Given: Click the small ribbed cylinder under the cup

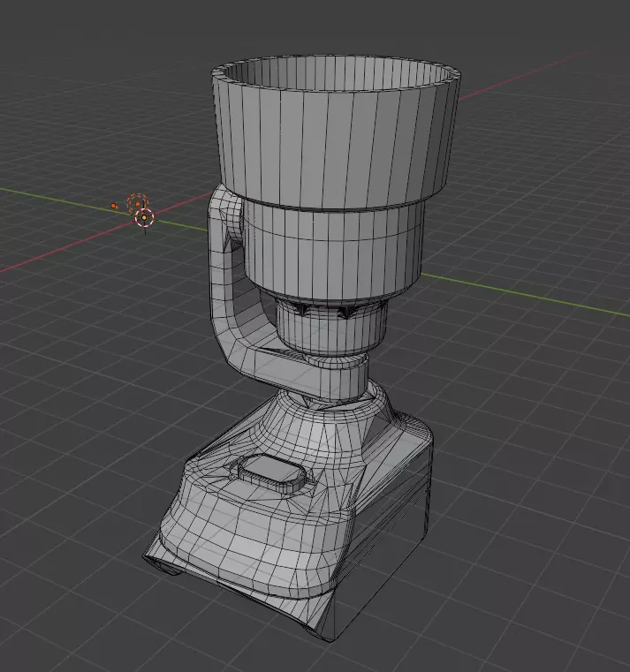Looking at the screenshot, I should coord(330,328).
